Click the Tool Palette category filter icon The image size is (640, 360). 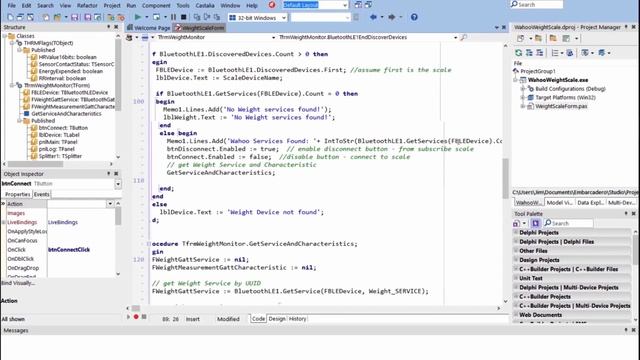(x=536, y=223)
